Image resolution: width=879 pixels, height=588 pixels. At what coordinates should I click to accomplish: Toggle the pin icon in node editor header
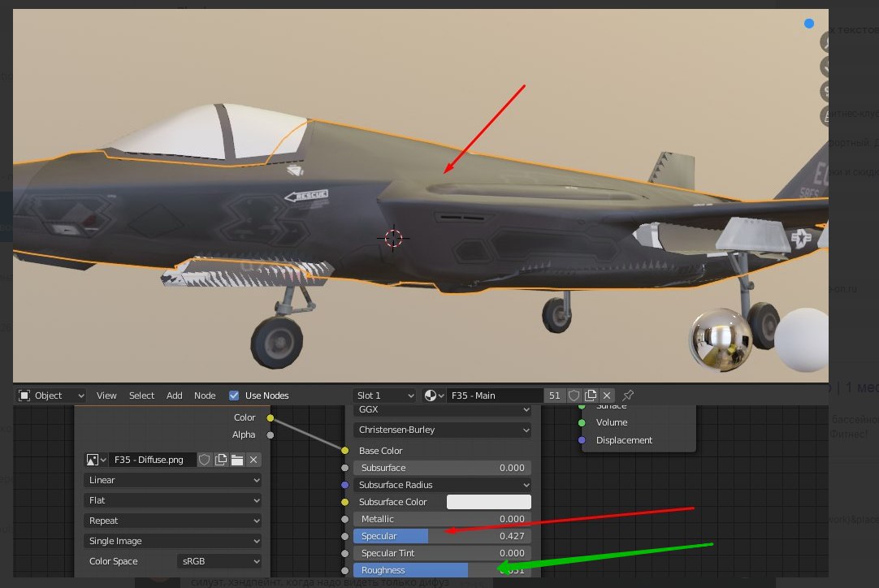[x=628, y=396]
